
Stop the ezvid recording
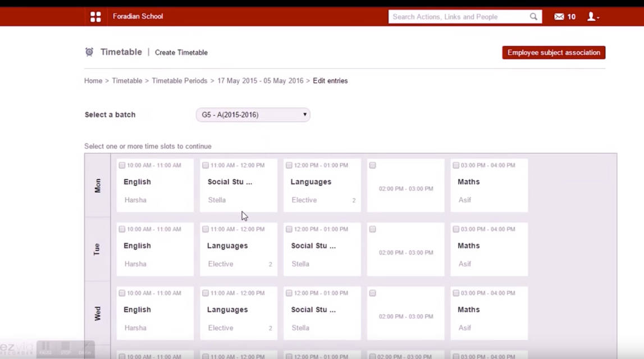(65, 348)
